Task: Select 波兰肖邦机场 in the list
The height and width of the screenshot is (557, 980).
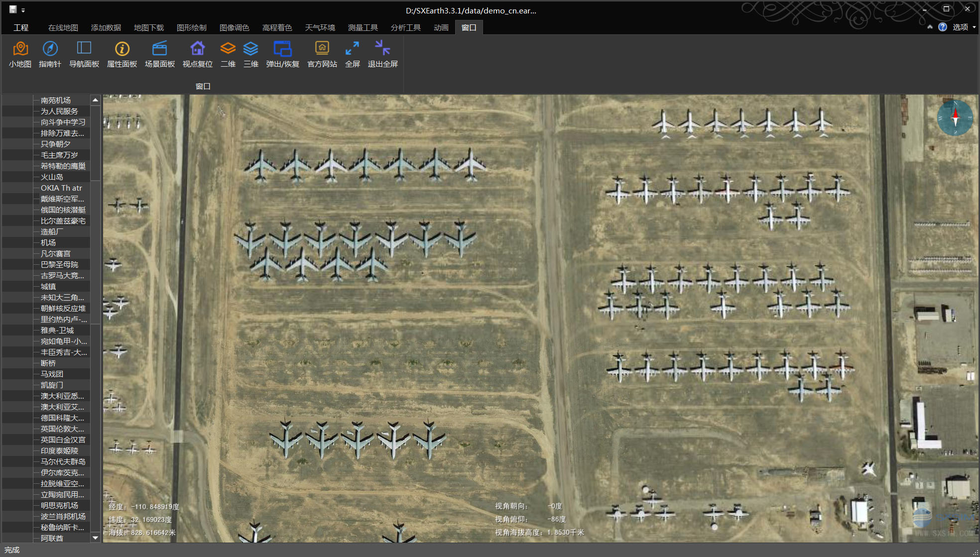Action: [63, 516]
